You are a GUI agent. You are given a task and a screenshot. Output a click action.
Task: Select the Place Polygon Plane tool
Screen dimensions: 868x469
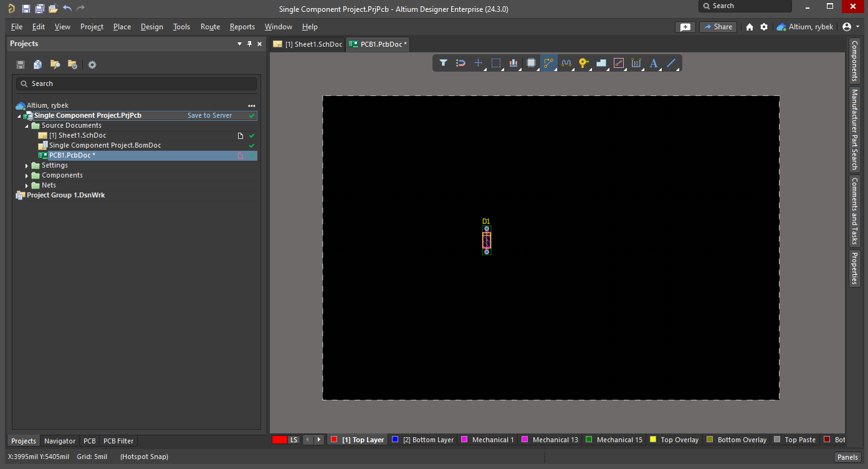(601, 63)
